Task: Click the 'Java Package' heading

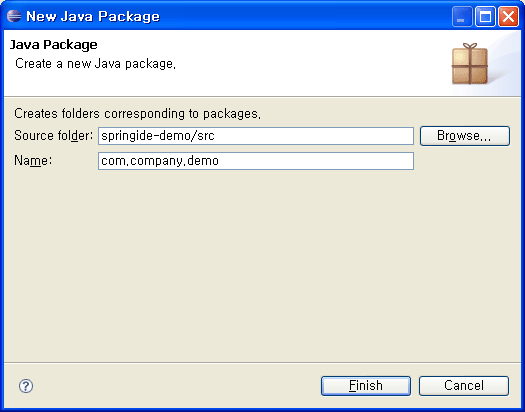Action: pos(54,45)
